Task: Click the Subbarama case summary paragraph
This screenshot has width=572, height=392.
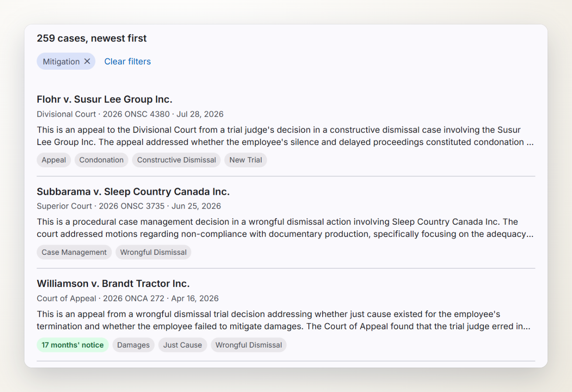Action: coord(285,228)
